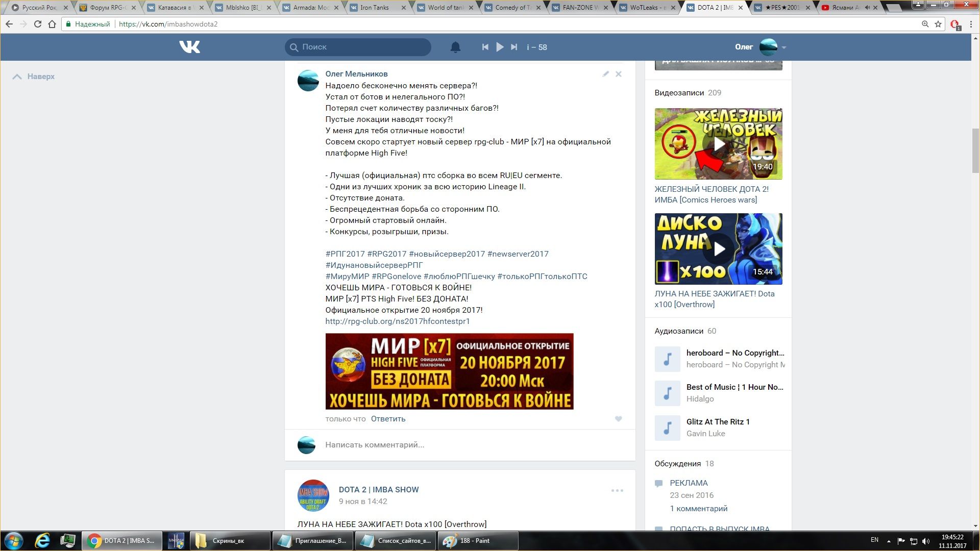Switch to the Форум RPG tab
The height and width of the screenshot is (551, 980).
click(107, 8)
